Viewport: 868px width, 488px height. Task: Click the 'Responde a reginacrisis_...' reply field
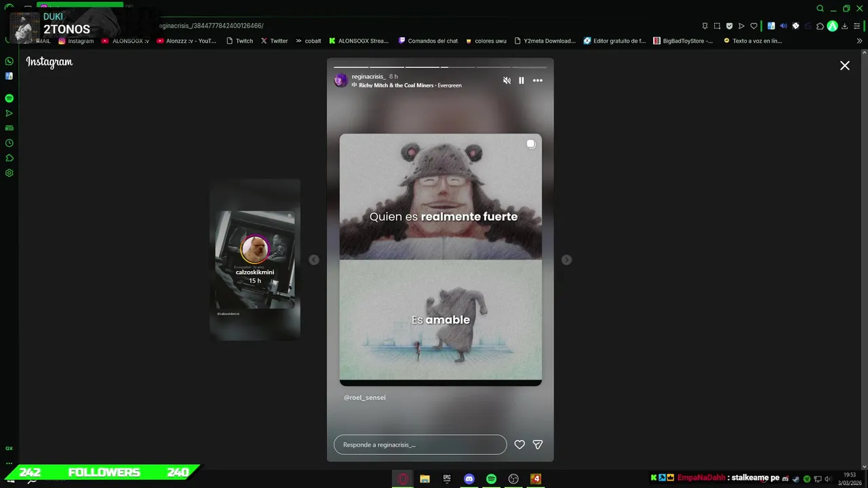click(420, 445)
